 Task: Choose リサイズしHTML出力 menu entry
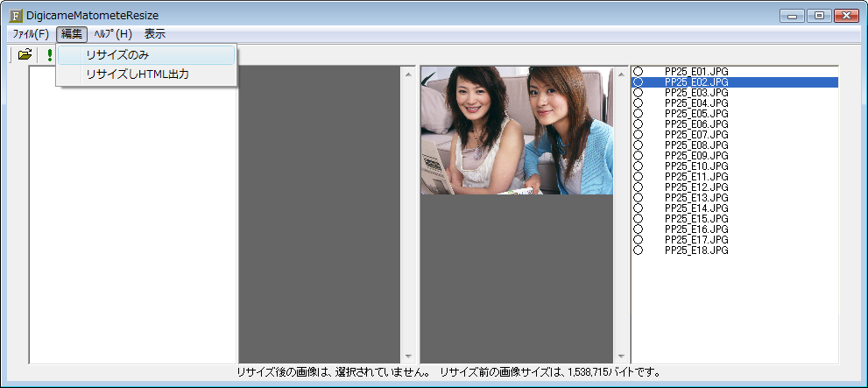click(146, 74)
